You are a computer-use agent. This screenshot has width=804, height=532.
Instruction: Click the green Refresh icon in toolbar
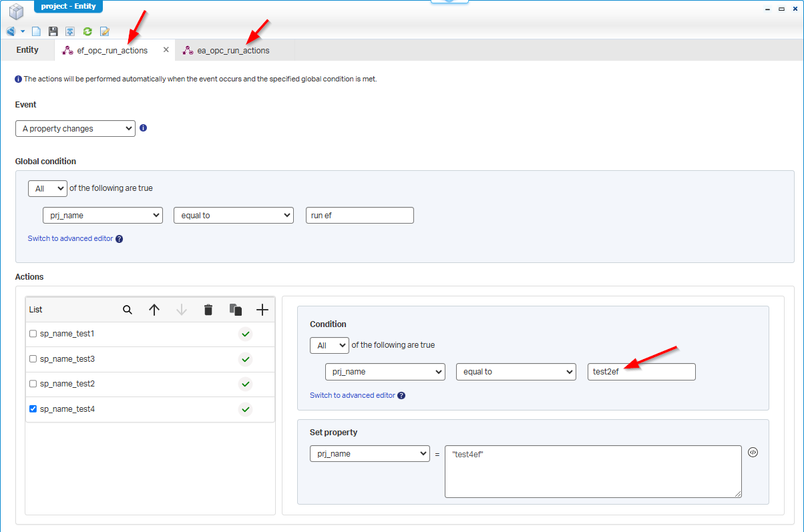coord(87,31)
